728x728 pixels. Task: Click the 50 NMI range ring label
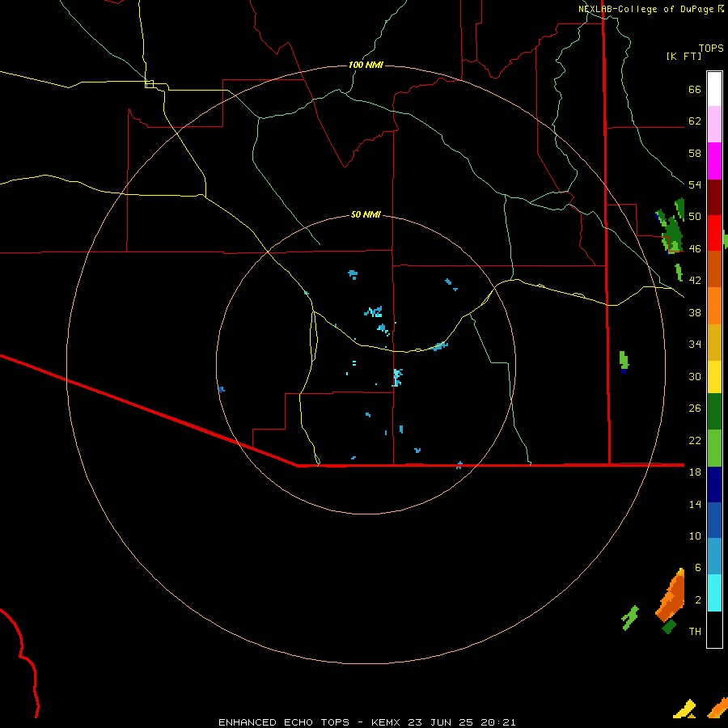click(x=366, y=214)
